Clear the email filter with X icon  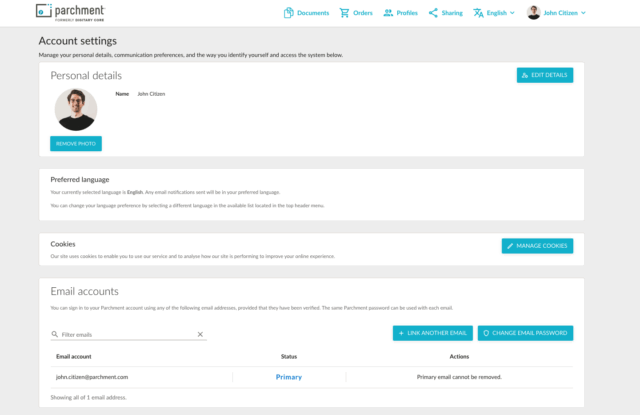pyautogui.click(x=200, y=335)
